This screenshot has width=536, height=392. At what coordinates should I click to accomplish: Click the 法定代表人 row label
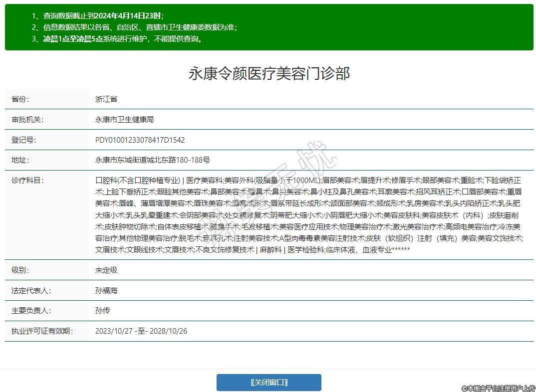point(31,291)
